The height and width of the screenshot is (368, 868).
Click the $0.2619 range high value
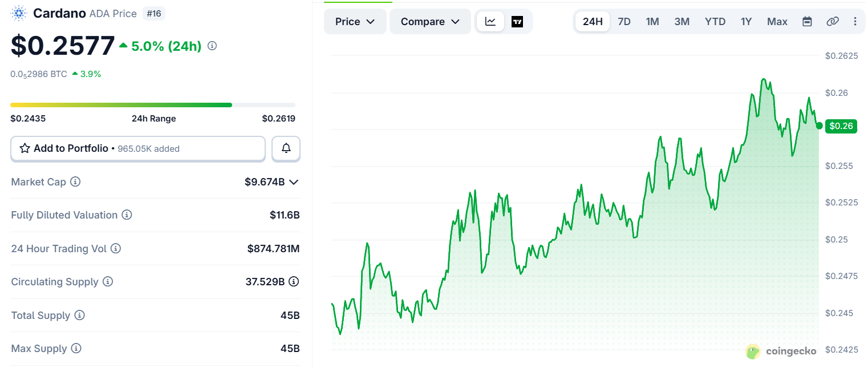point(278,119)
